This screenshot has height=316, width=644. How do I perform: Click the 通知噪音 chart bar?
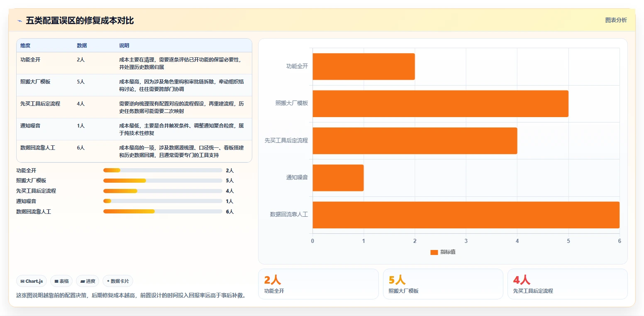(x=338, y=178)
